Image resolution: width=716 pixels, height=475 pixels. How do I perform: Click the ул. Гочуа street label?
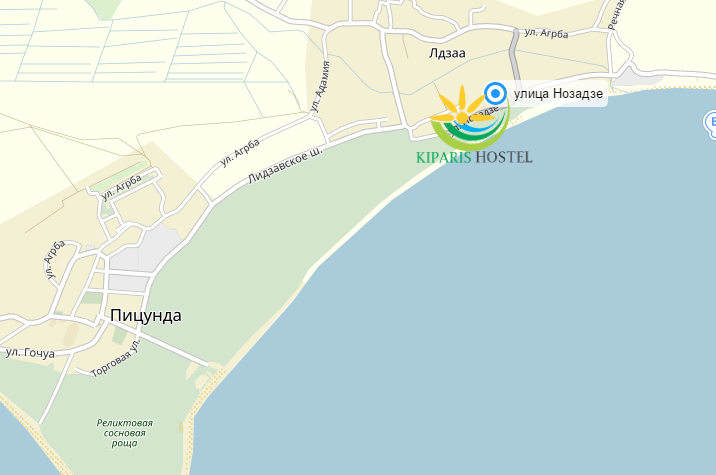30,353
